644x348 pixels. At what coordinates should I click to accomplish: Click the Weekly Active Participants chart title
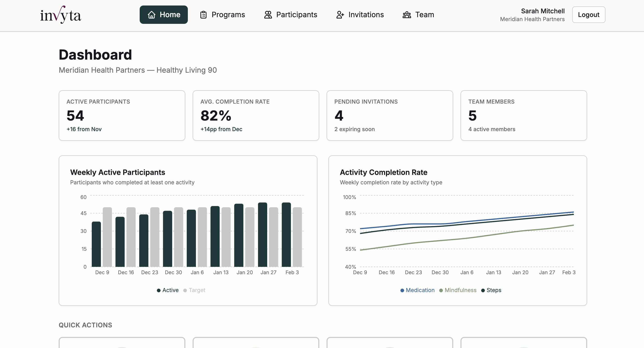[x=117, y=172]
